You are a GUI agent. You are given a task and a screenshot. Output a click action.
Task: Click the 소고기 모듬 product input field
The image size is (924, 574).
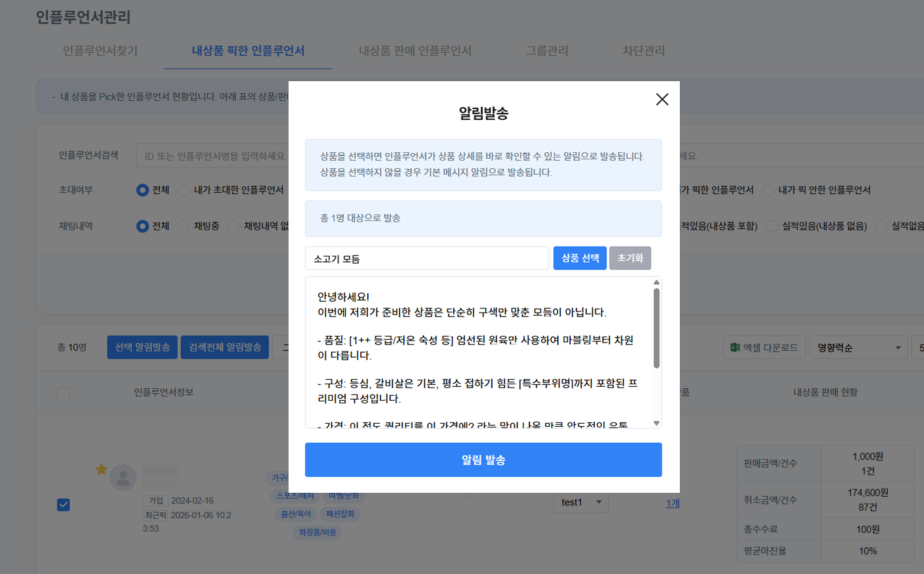click(x=426, y=259)
